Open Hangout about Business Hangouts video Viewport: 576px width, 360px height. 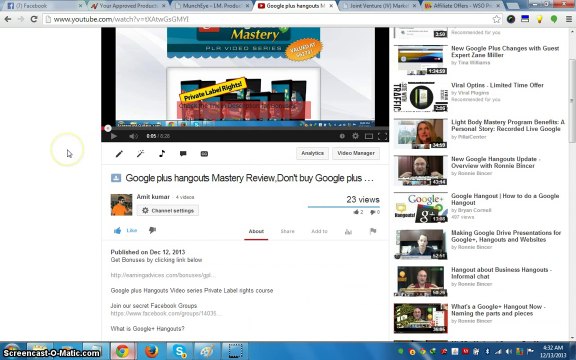click(x=501, y=273)
